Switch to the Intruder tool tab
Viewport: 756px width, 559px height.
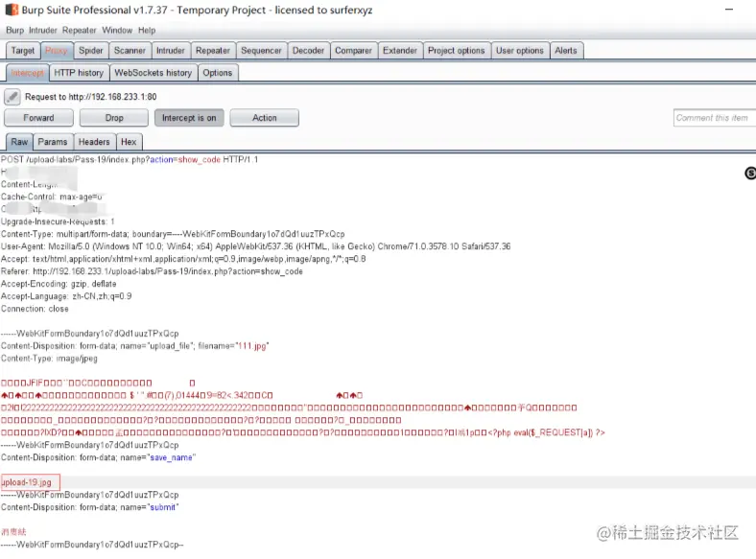point(170,51)
